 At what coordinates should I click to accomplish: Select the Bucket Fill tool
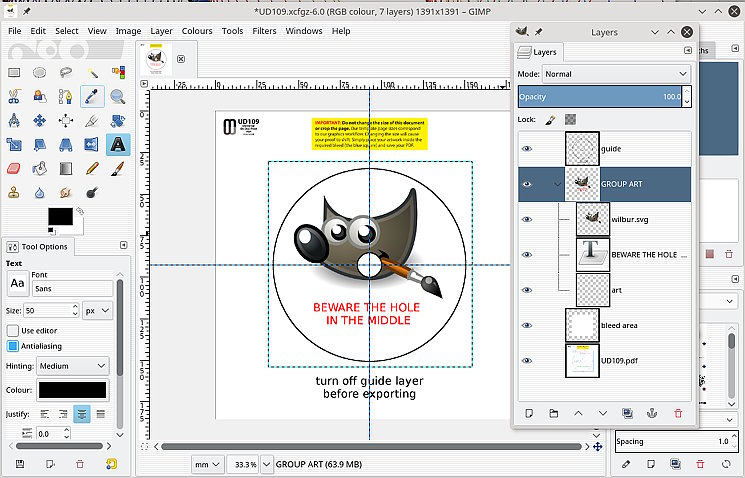[x=39, y=168]
